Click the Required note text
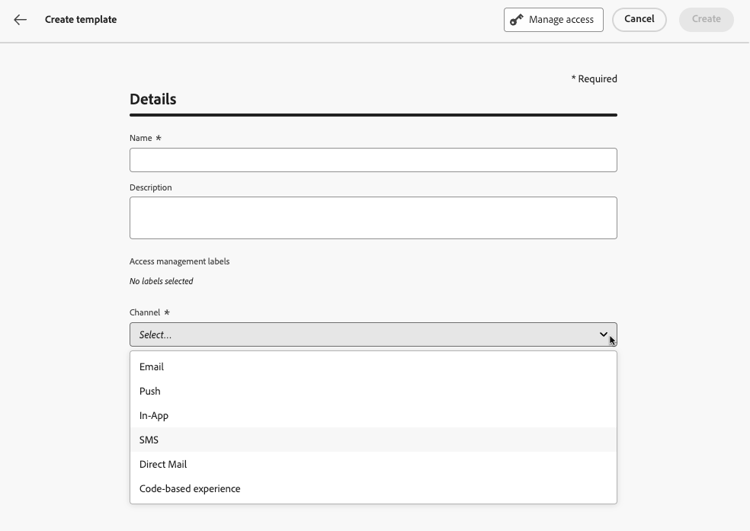Screen dimensions: 750x531 pyautogui.click(x=594, y=79)
